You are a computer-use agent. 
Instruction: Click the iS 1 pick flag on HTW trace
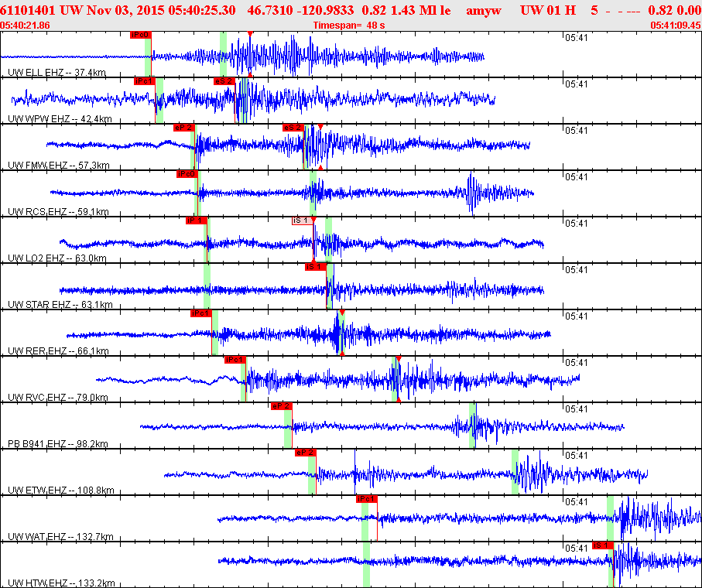(x=602, y=545)
